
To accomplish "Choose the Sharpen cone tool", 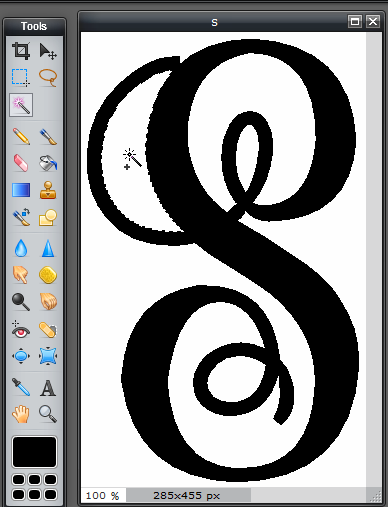I will (x=48, y=248).
